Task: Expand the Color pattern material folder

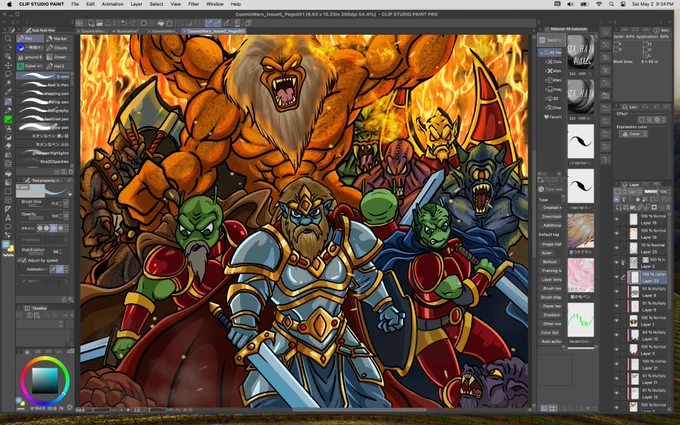Action: 546,62
